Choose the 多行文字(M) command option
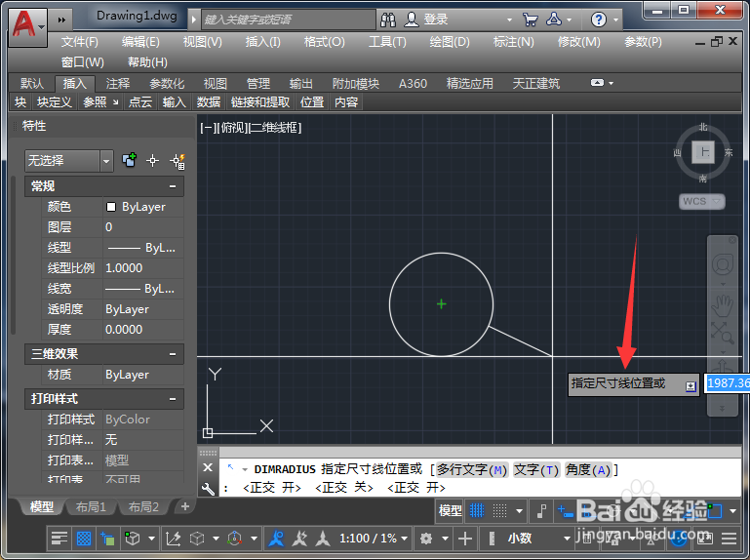Viewport: 750px width, 560px height. pyautogui.click(x=472, y=470)
